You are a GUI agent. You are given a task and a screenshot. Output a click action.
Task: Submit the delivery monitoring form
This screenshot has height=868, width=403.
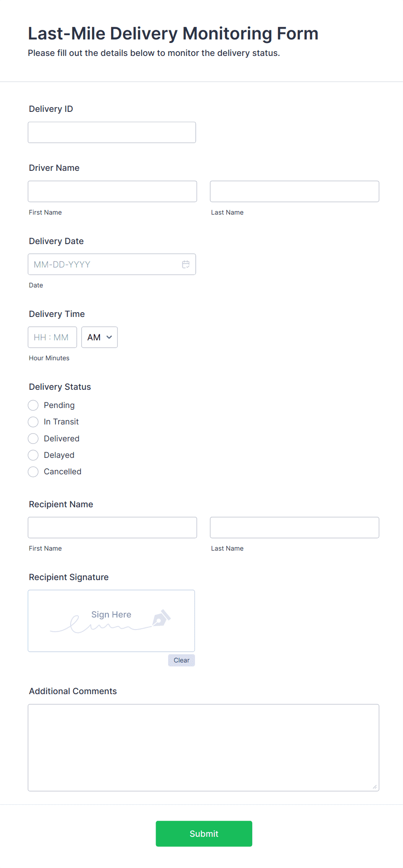204,833
